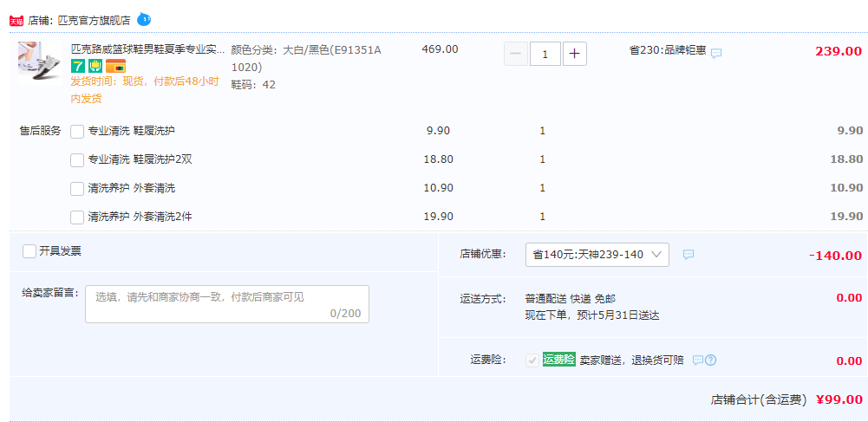Open the 省140元:天神239-140 discount dropdown
Image resolution: width=868 pixels, height=422 pixels.
(x=597, y=255)
